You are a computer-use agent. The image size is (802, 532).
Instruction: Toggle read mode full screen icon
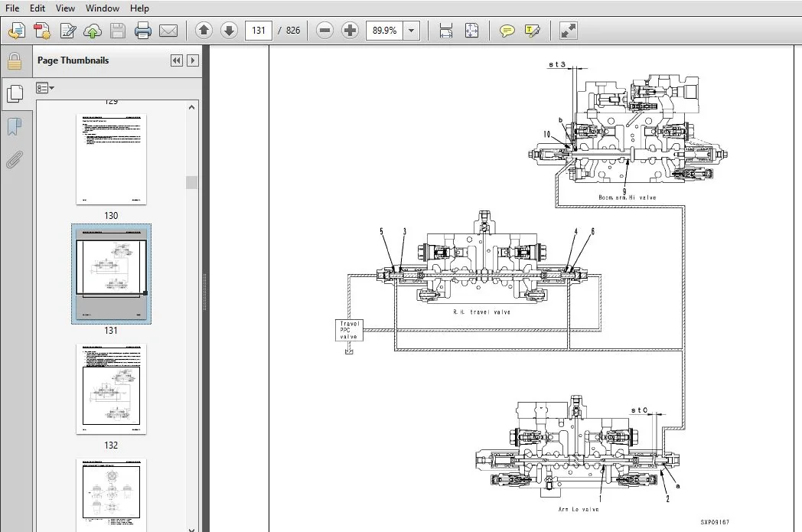pos(569,31)
